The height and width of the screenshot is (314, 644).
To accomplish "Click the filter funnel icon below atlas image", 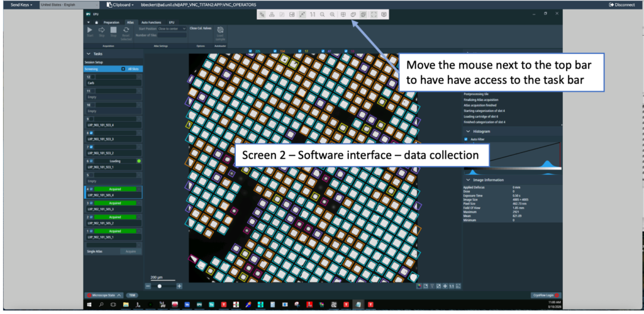I will coord(432,286).
